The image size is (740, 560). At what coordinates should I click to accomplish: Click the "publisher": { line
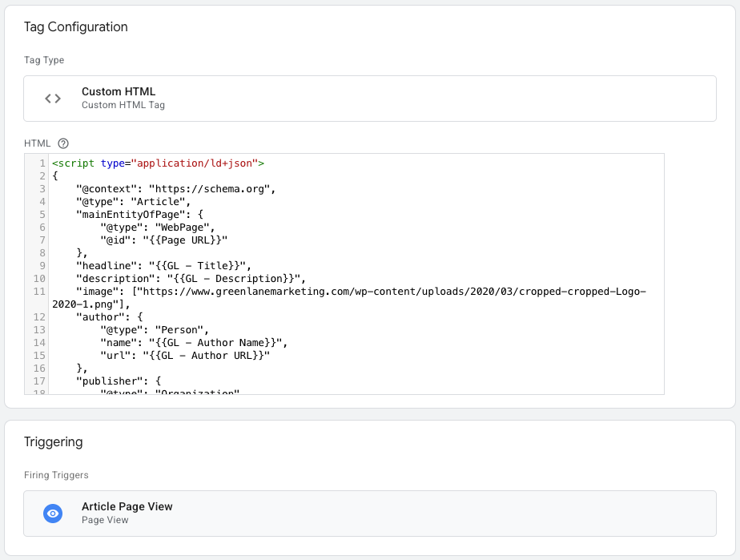(119, 381)
